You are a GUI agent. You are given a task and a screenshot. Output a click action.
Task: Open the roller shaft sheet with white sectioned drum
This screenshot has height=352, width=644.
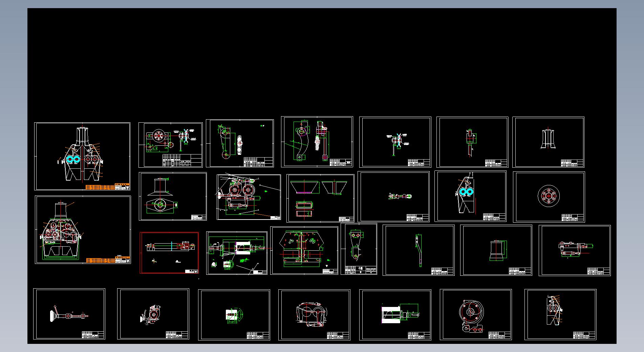click(x=237, y=253)
